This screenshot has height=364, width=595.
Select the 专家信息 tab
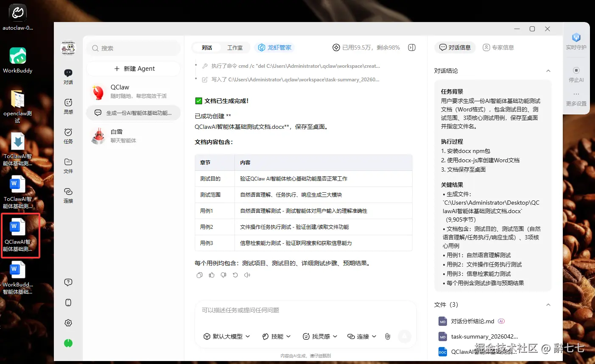[498, 47]
